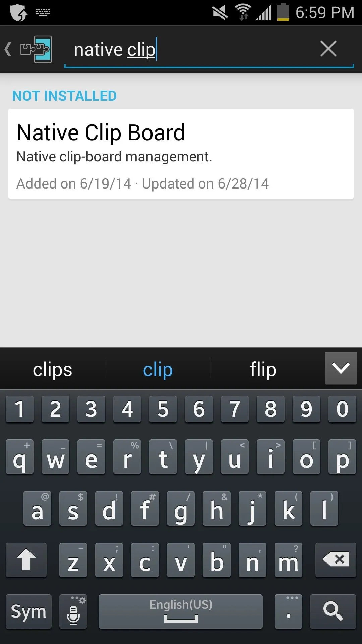Switch to symbols with Sym key

click(x=28, y=611)
